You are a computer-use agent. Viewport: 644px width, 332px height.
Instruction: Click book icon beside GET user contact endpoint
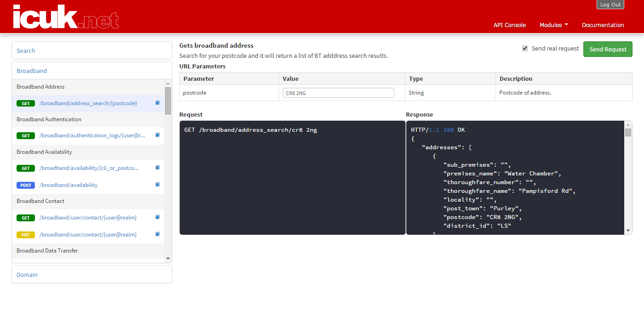[x=157, y=217]
